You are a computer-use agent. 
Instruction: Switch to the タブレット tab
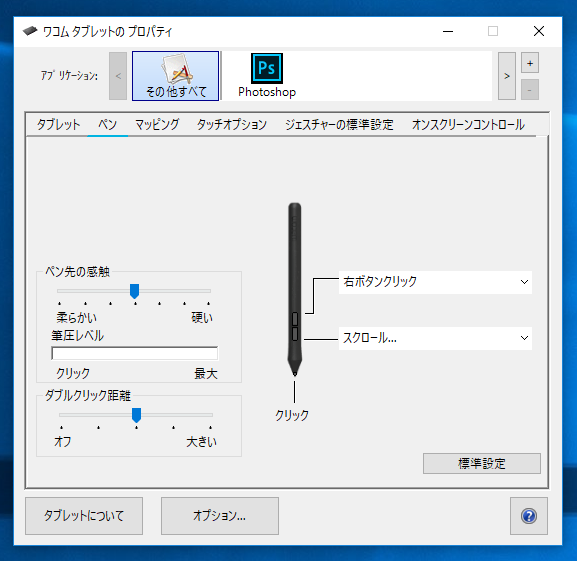point(58,125)
